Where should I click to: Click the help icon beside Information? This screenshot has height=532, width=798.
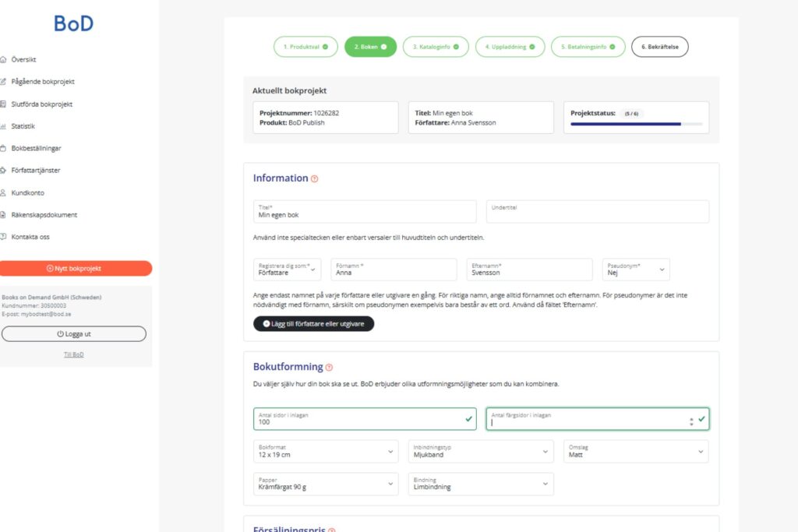[315, 178]
